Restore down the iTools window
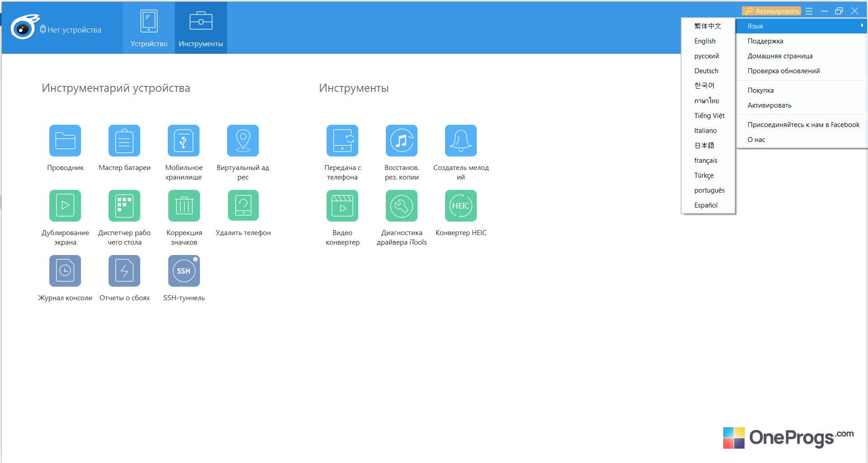 (x=839, y=11)
